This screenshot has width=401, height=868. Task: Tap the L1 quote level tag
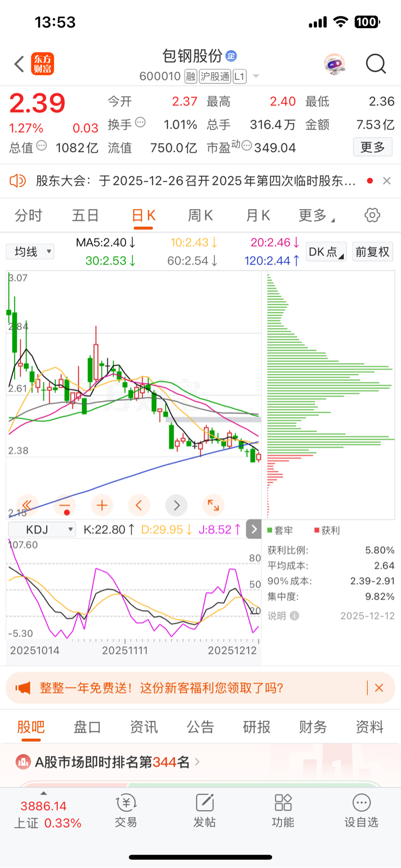point(239,77)
